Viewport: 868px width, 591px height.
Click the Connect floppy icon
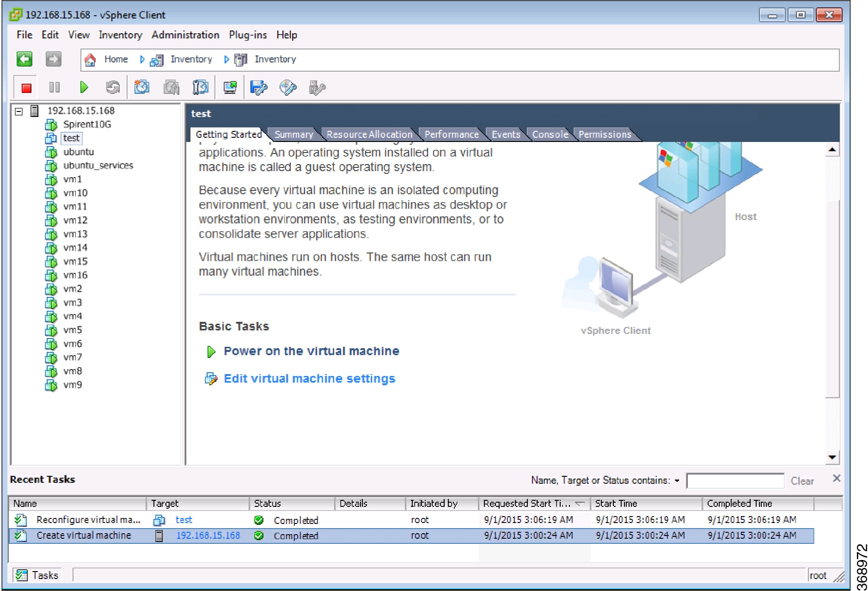259,87
